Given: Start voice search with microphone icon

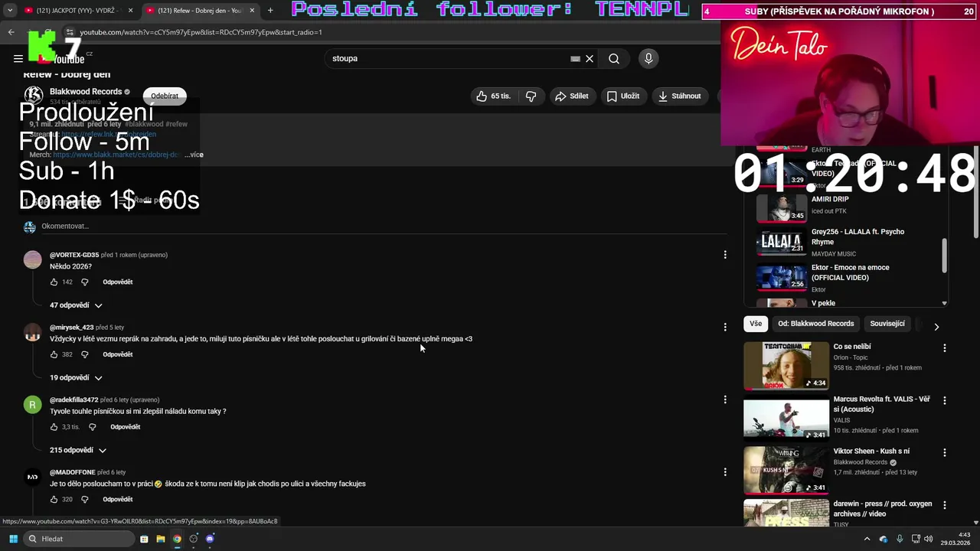Looking at the screenshot, I should point(648,58).
